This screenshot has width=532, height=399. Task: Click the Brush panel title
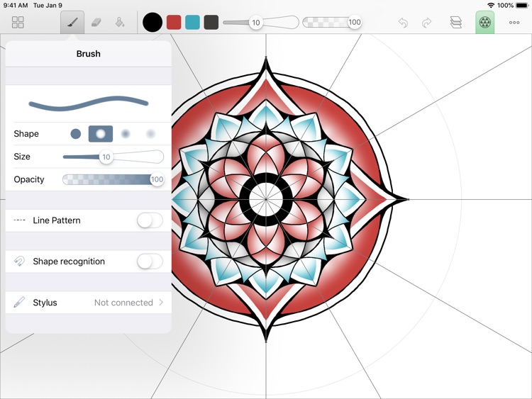click(x=88, y=54)
